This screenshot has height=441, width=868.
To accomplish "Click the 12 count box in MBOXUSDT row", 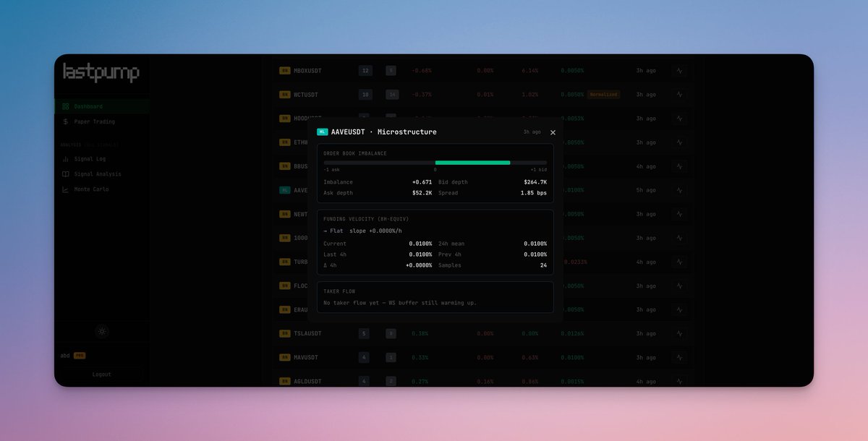I will pyautogui.click(x=365, y=71).
